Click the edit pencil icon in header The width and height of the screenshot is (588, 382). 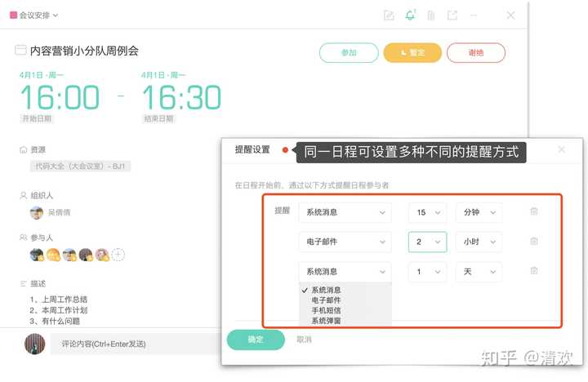389,16
